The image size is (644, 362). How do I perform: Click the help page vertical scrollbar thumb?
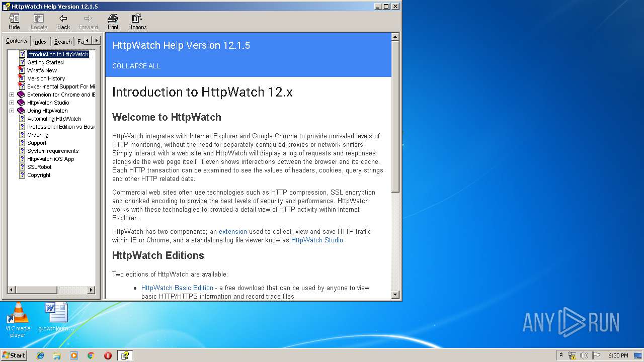(x=395, y=117)
